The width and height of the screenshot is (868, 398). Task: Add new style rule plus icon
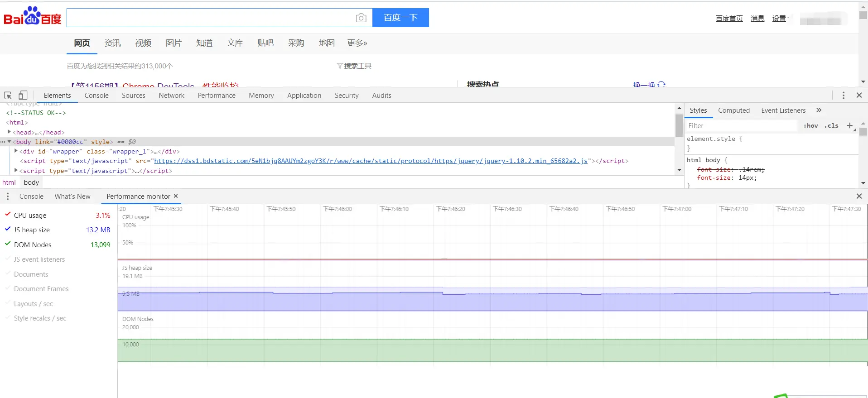point(849,125)
